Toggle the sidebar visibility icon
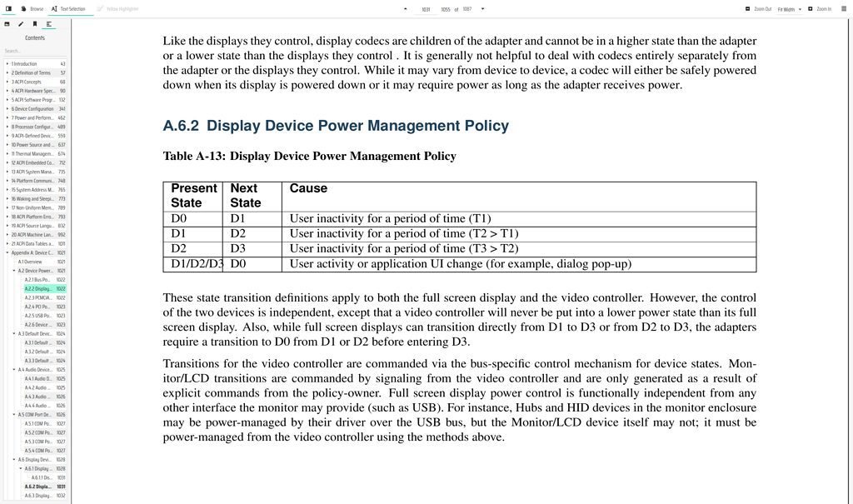Screen dimensions: 853x504 tap(7, 7)
